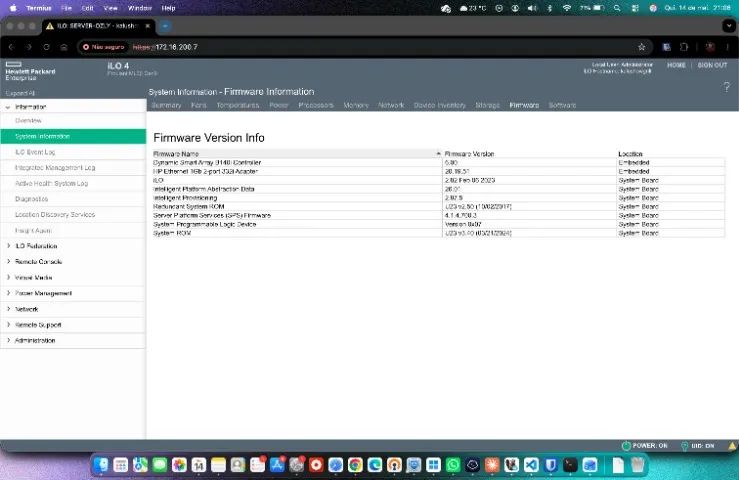Screen dimensions: 739x480
Task: Collapse the Information tree section
Action: pos(8,107)
